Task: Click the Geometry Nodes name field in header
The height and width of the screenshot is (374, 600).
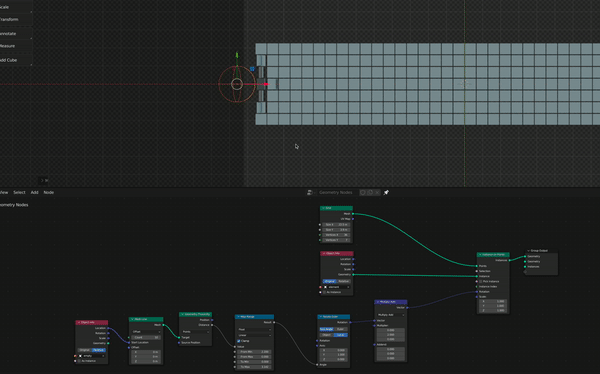Action: [x=336, y=193]
